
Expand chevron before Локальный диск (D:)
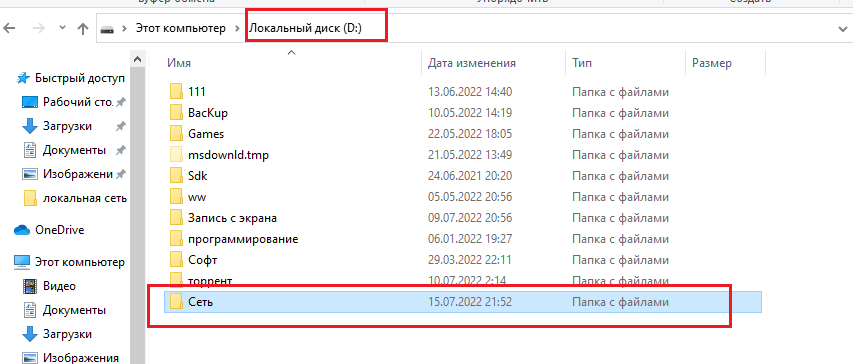tap(238, 29)
